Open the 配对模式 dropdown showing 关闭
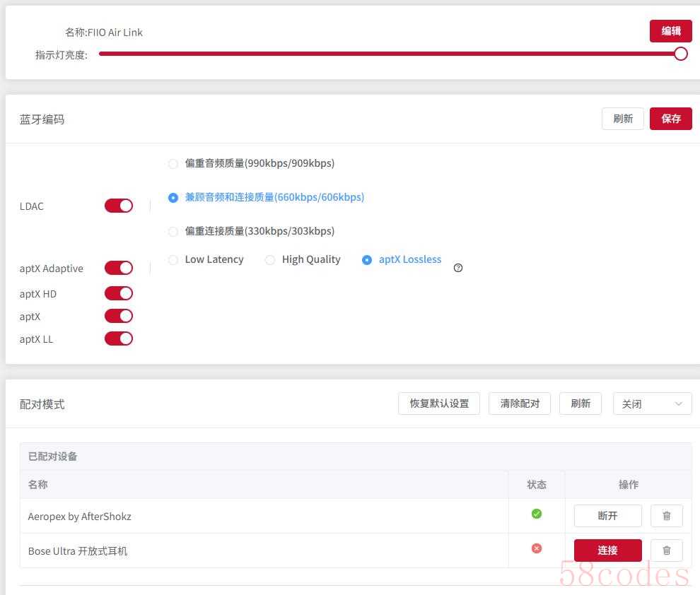 click(x=652, y=403)
